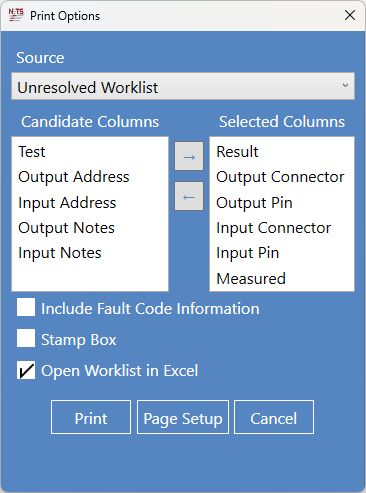Tick the Stamp Box checkbox
The image size is (366, 493).
pyautogui.click(x=26, y=338)
